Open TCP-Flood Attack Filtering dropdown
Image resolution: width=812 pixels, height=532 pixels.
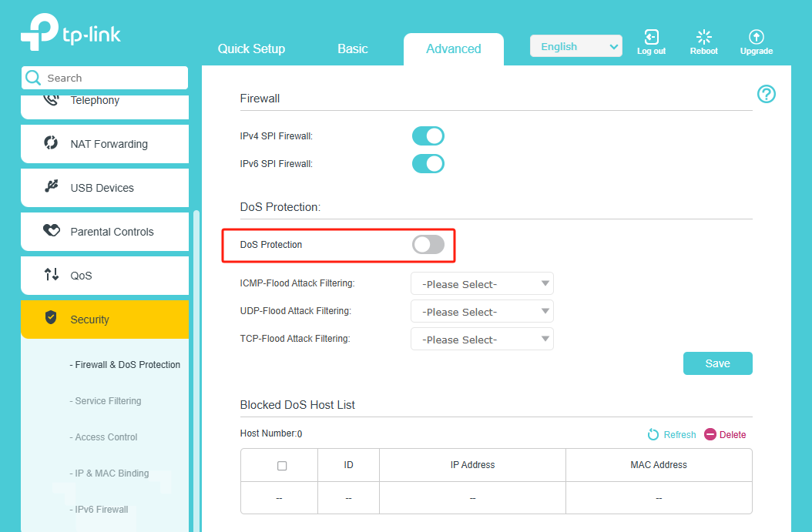(481, 340)
